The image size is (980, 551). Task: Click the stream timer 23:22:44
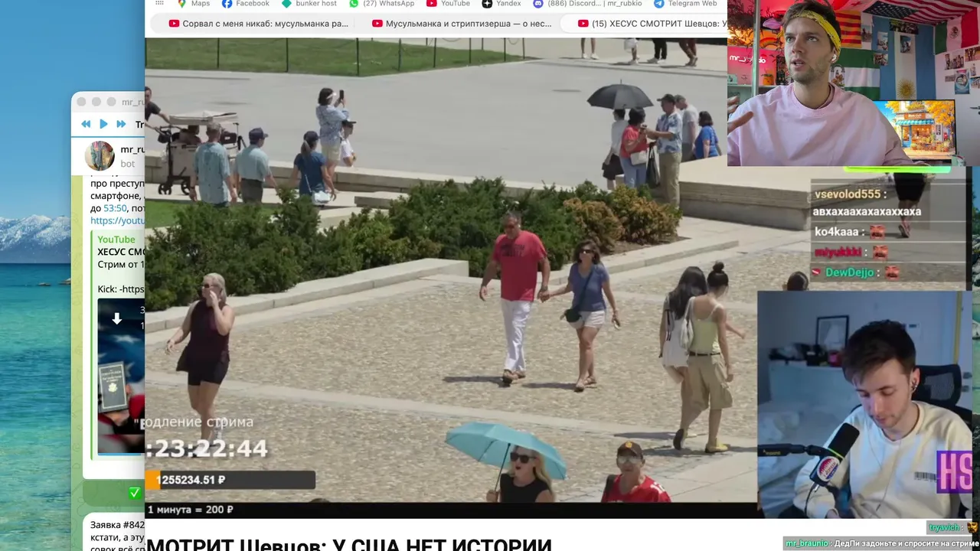point(207,448)
